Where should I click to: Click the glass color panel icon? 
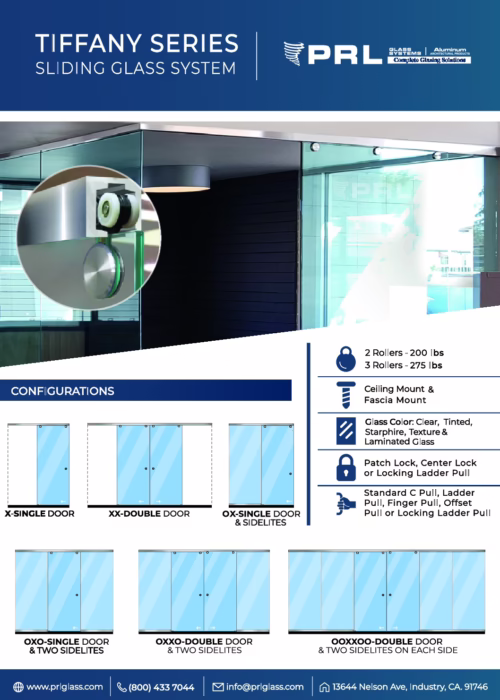coord(346,431)
